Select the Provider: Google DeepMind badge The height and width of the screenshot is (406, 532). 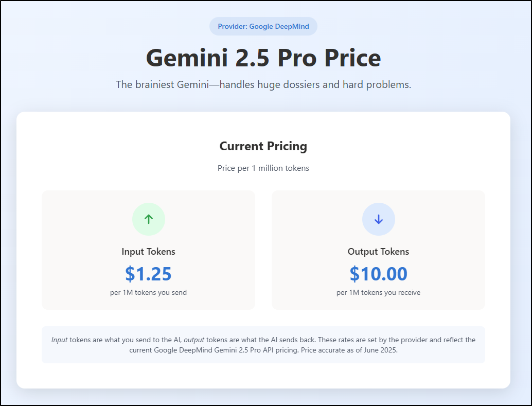click(x=263, y=26)
